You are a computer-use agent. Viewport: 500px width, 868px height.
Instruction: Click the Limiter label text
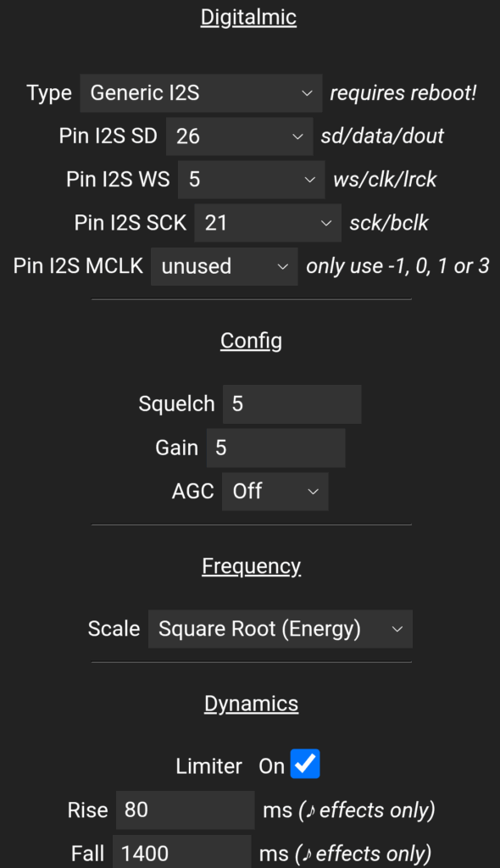[x=208, y=766]
